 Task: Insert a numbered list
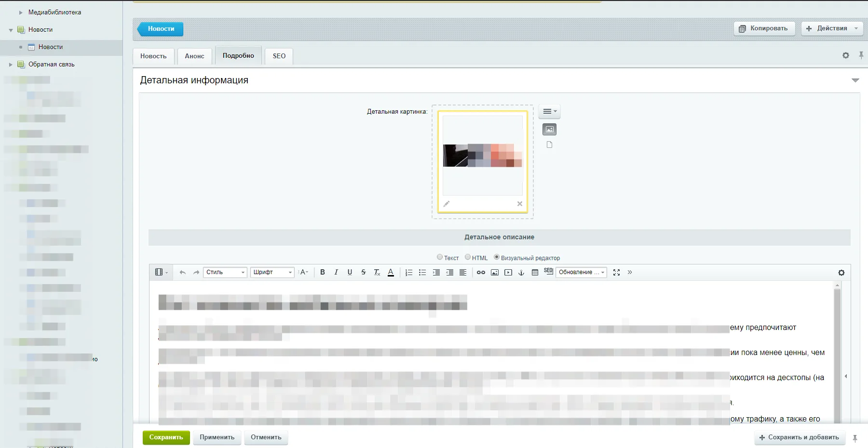(x=409, y=272)
